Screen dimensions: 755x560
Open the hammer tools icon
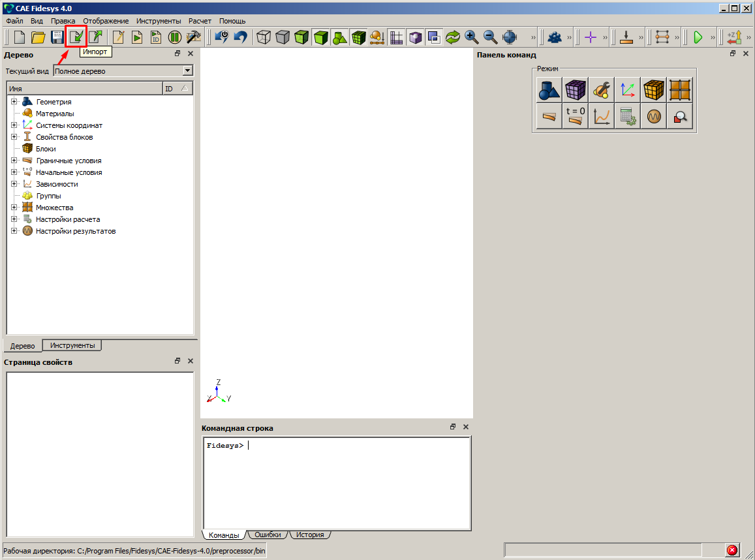point(194,37)
